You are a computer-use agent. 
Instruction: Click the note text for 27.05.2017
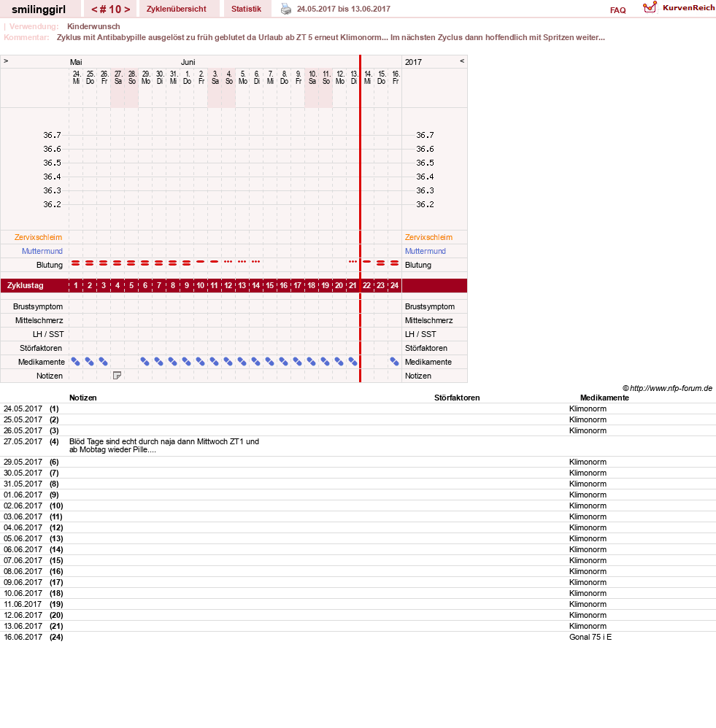[x=164, y=446]
